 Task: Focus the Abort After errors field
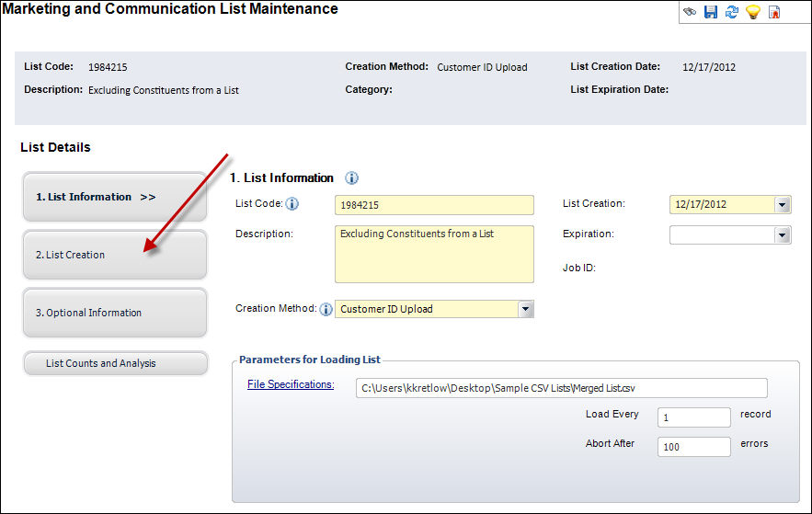point(694,447)
